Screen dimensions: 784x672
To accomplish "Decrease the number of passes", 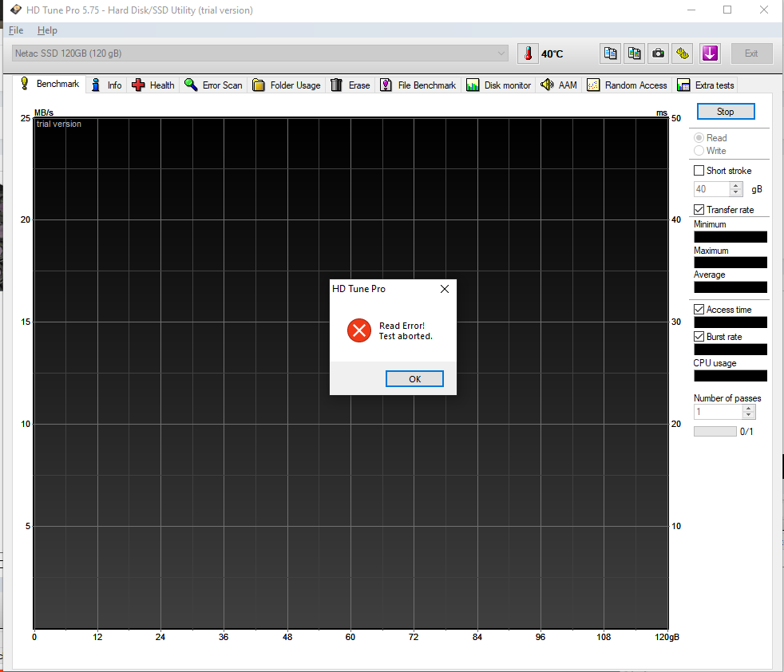I will (x=749, y=416).
